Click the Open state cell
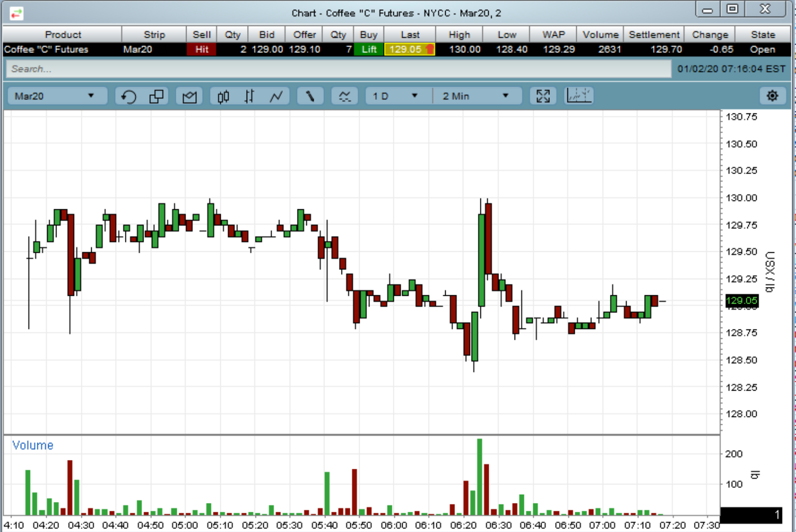 coord(762,49)
